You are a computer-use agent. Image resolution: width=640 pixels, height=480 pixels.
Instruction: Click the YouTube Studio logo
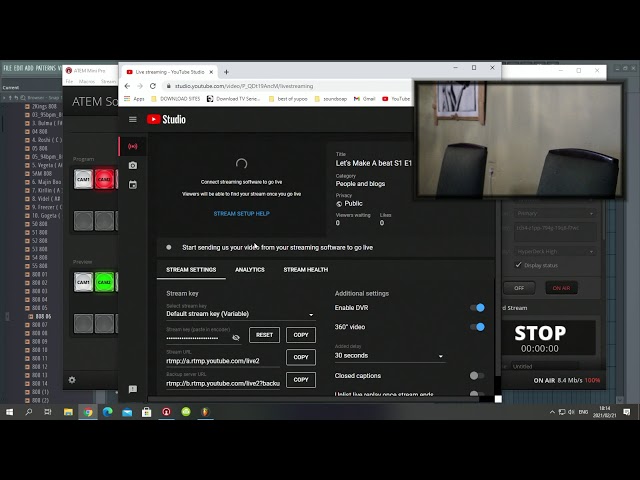pos(166,119)
